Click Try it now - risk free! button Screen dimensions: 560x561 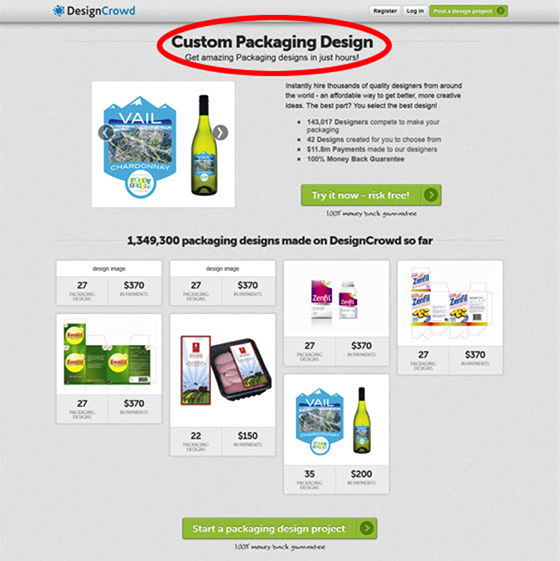pos(371,195)
